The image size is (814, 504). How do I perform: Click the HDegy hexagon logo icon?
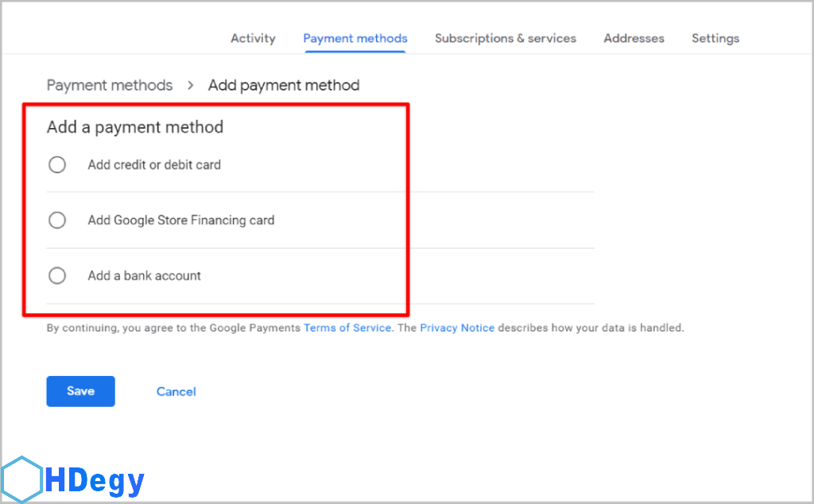(x=21, y=479)
